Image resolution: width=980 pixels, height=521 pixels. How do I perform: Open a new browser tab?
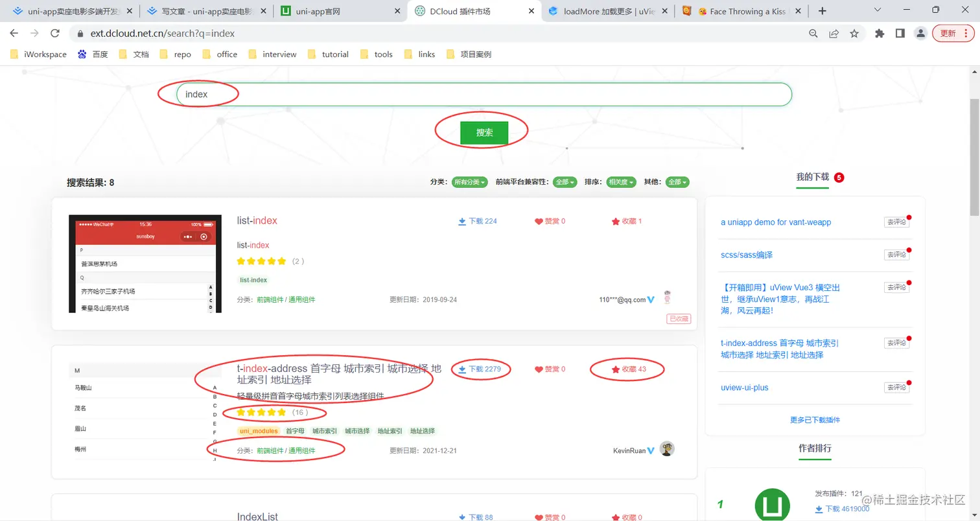pos(822,11)
